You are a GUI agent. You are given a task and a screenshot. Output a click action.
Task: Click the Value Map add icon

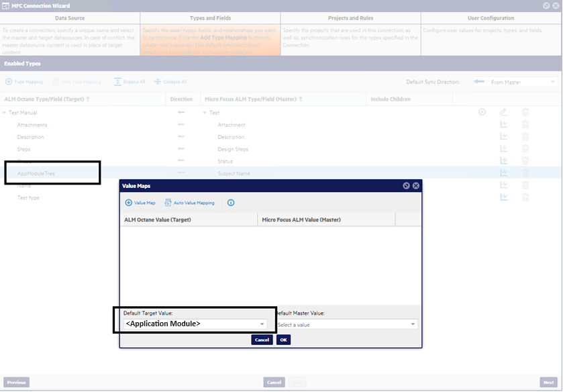click(x=129, y=203)
